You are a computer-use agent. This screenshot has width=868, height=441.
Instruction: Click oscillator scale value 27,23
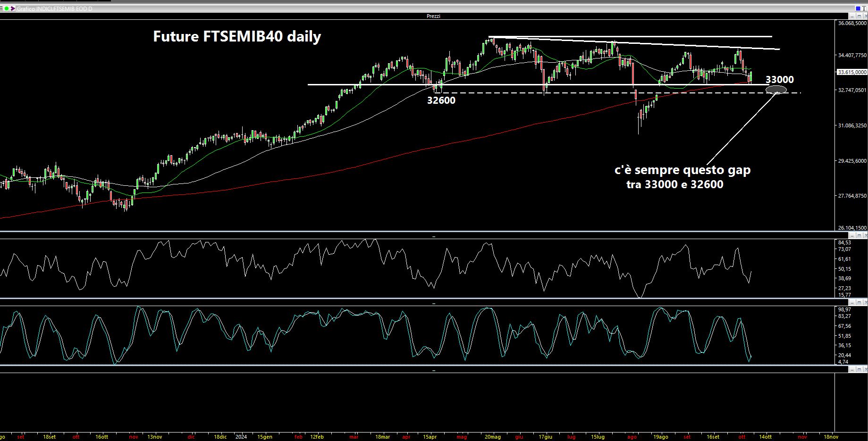[845, 288]
